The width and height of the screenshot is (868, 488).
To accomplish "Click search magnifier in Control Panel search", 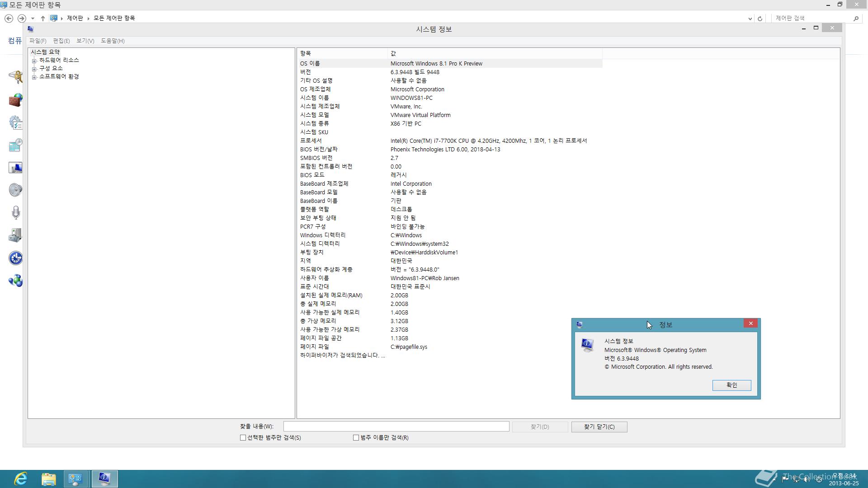I will 856,19.
